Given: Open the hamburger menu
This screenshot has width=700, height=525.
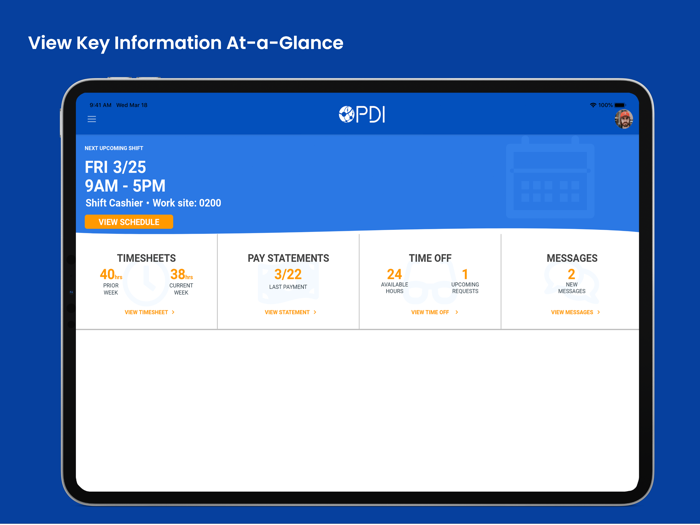Looking at the screenshot, I should click(92, 119).
